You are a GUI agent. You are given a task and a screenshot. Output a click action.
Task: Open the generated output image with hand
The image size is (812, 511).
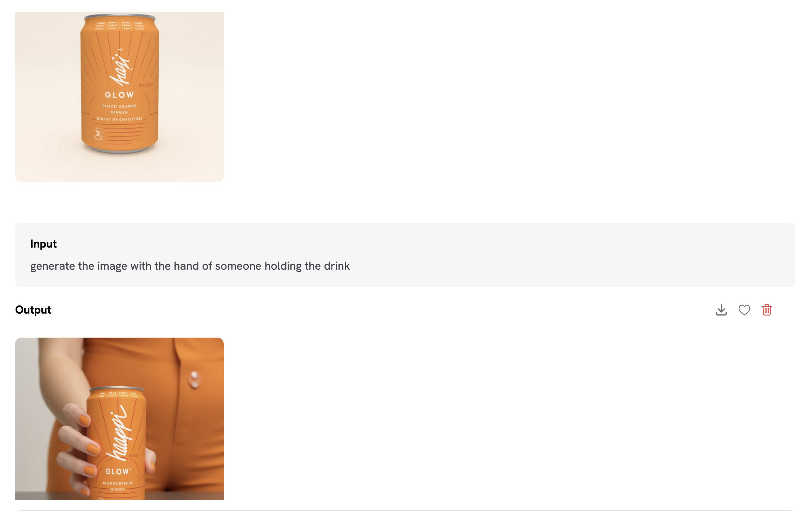pyautogui.click(x=119, y=419)
